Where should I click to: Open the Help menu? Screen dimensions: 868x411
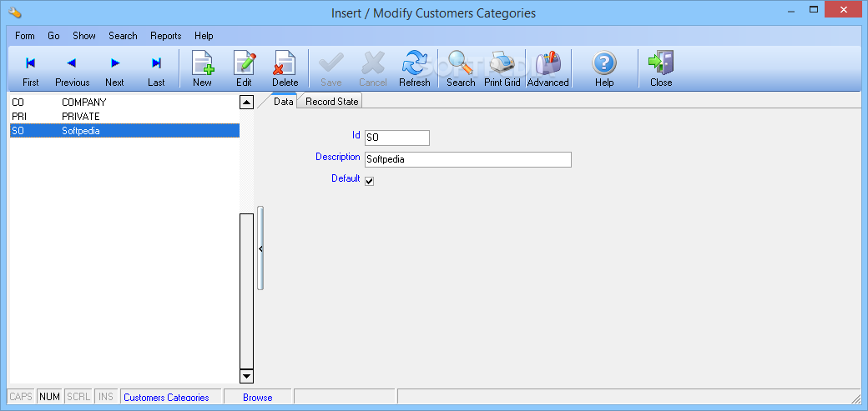tap(204, 35)
